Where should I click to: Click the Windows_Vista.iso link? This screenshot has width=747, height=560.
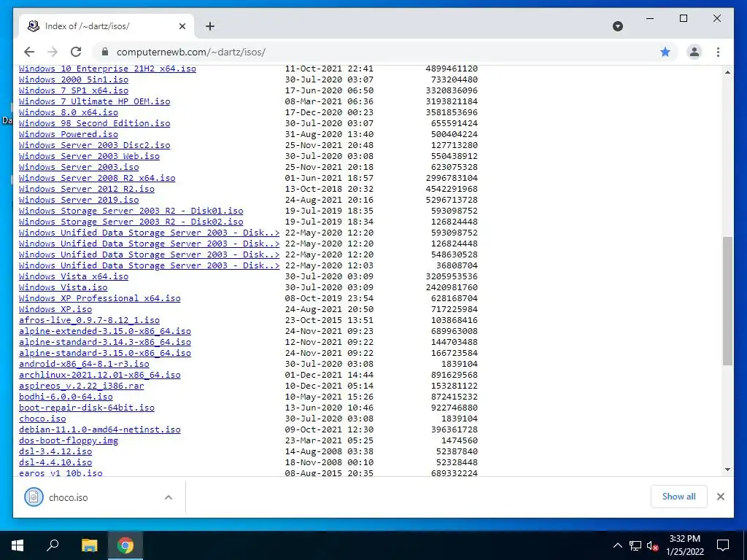pos(63,287)
